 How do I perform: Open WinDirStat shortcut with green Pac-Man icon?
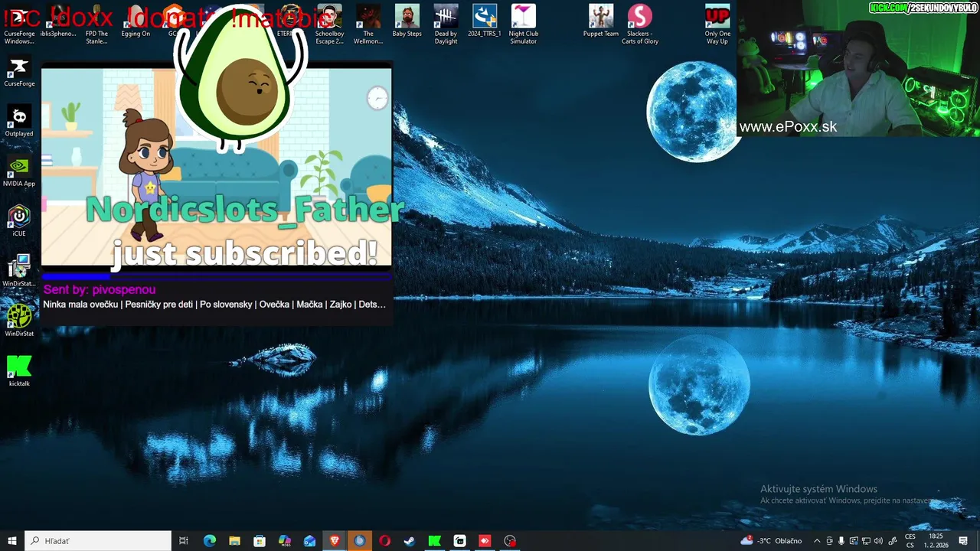[x=19, y=321]
